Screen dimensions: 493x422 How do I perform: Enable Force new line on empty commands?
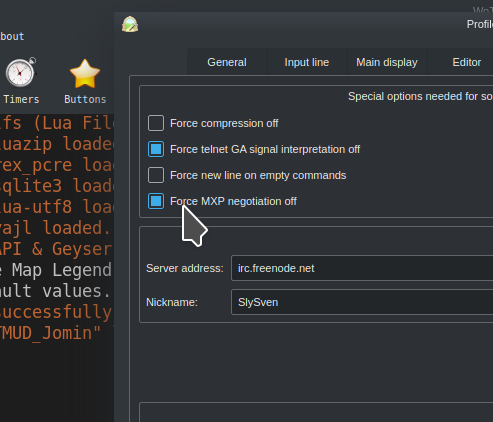pos(156,175)
